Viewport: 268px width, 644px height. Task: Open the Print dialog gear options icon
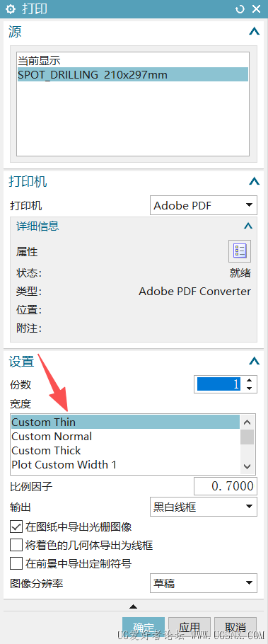tap(11, 8)
